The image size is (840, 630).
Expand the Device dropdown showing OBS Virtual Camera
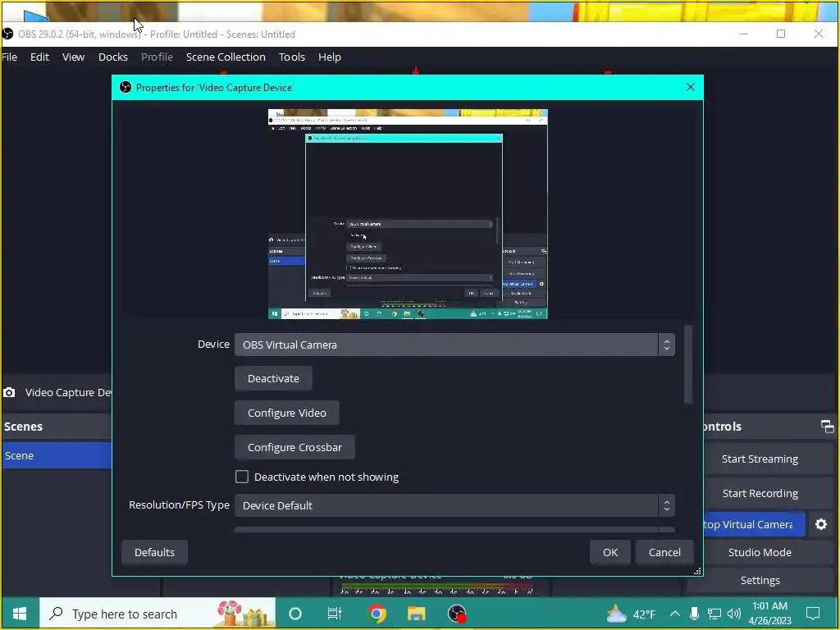pyautogui.click(x=454, y=345)
